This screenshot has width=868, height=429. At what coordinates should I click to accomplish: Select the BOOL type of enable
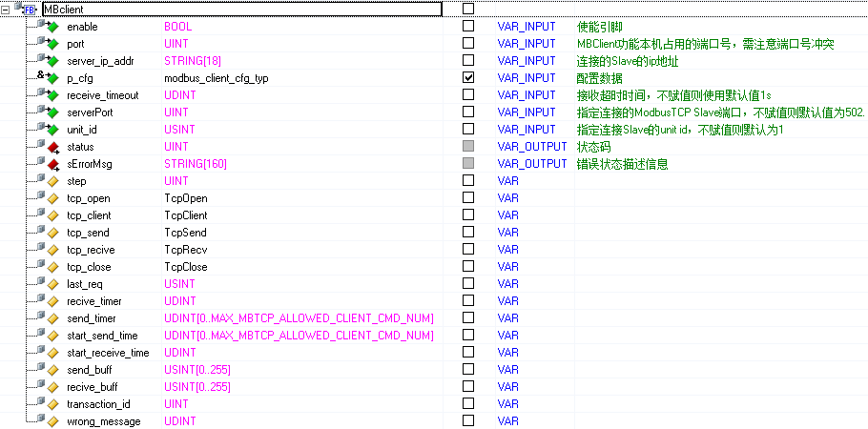(x=178, y=27)
